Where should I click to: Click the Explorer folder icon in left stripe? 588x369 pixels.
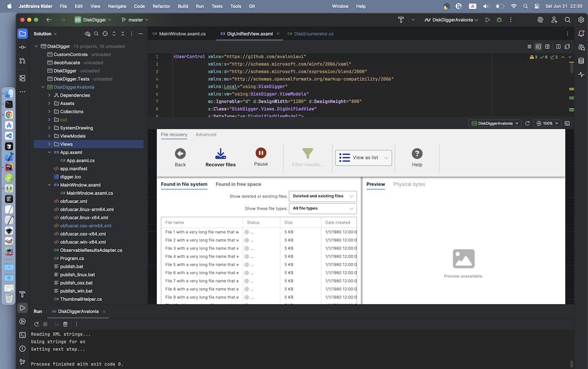pos(23,34)
